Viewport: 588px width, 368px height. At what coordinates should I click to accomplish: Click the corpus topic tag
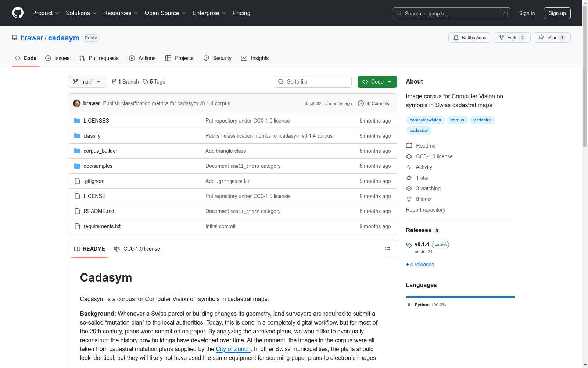click(x=458, y=120)
